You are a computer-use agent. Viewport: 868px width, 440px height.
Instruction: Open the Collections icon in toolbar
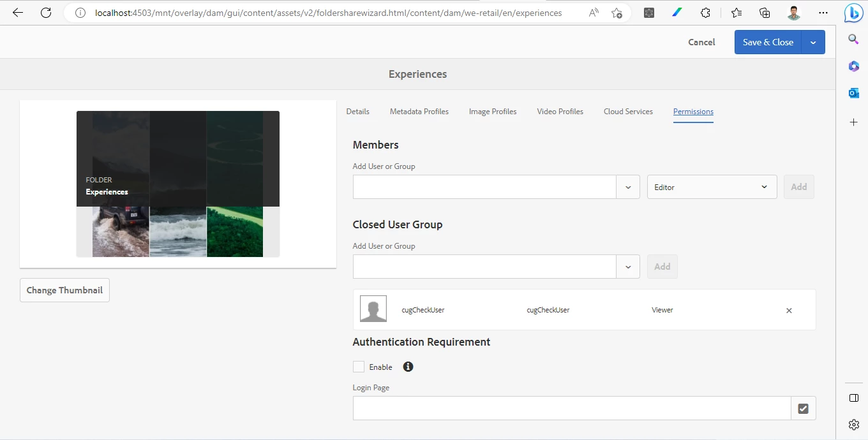(x=765, y=13)
